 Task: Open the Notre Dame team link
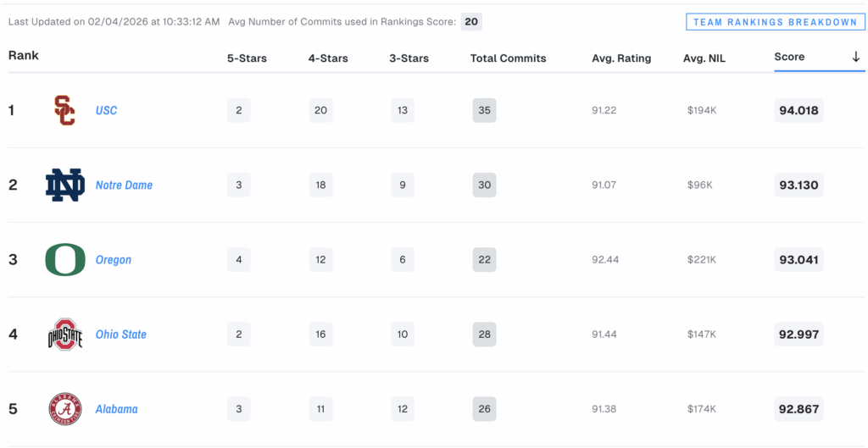(x=124, y=185)
